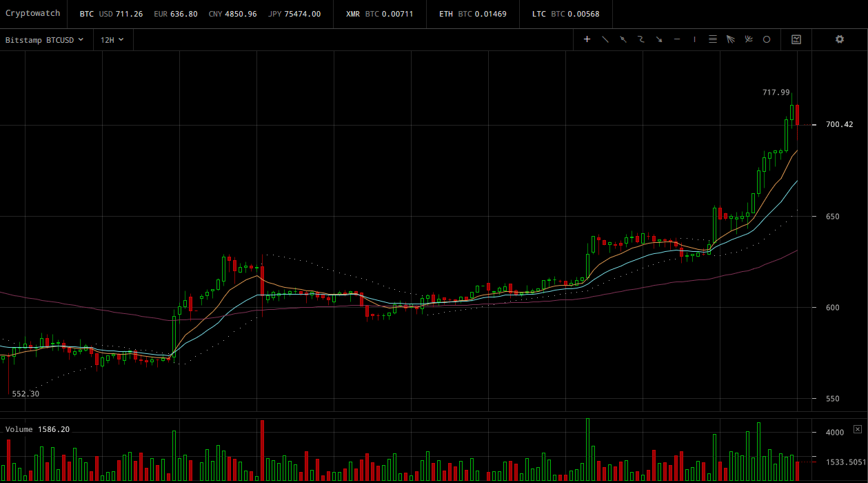Open LTC BTC 0.00568 market
The image size is (868, 483).
coord(566,14)
